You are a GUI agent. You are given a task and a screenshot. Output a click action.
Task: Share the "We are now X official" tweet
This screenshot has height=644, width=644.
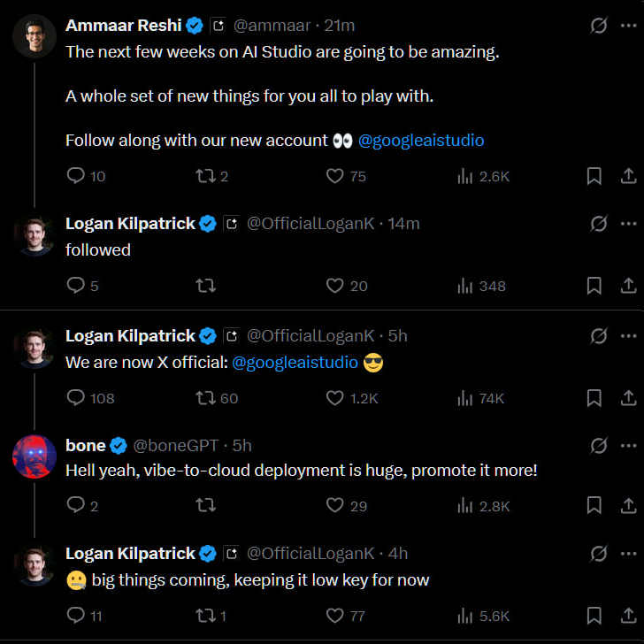coord(628,398)
